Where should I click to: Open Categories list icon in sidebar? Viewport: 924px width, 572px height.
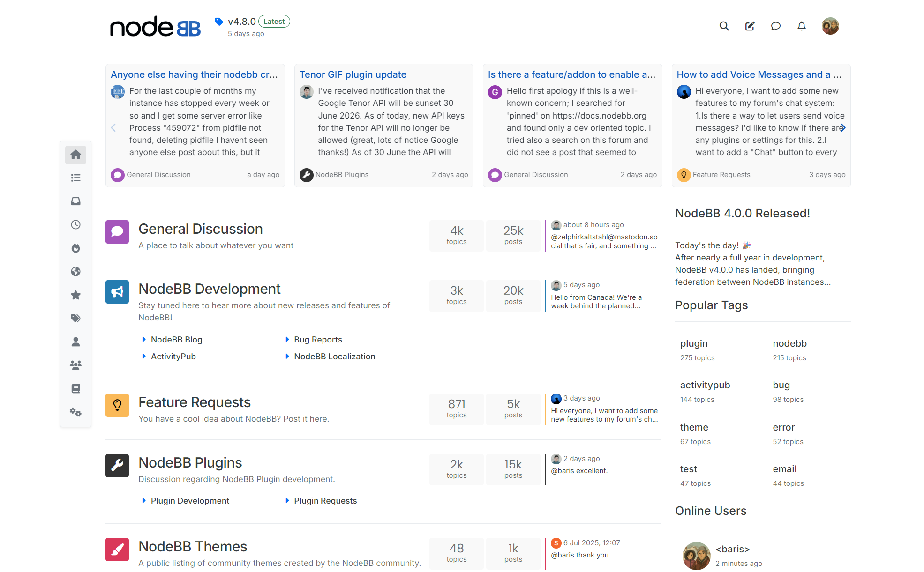click(x=75, y=178)
